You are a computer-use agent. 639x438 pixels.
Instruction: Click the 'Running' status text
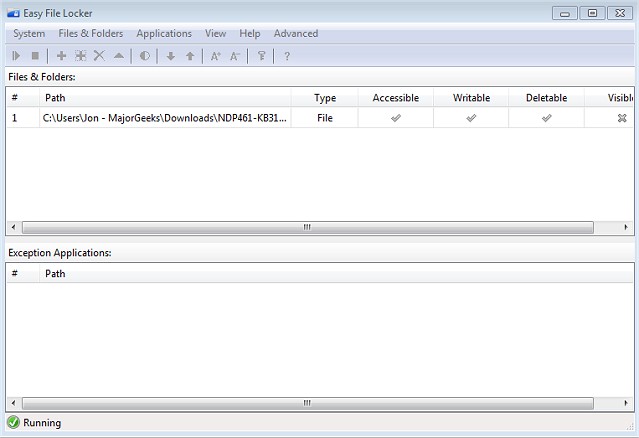click(42, 423)
